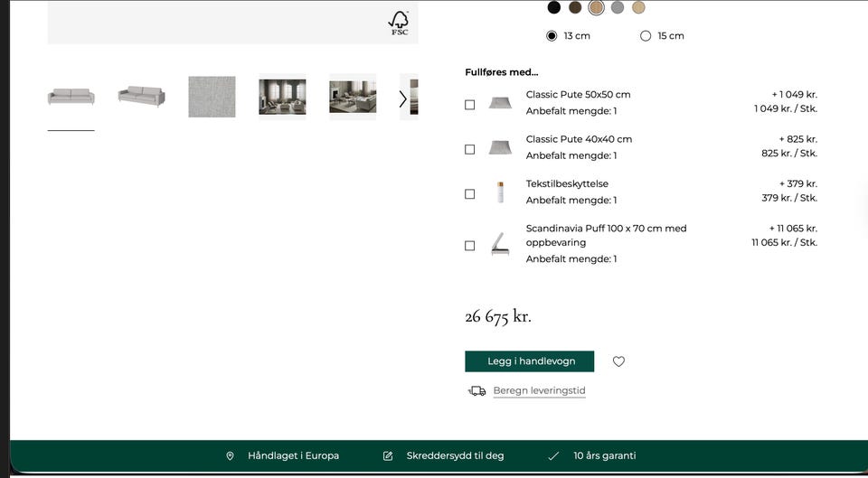Click the 10 års garanti text
This screenshot has height=478, width=868.
point(605,456)
